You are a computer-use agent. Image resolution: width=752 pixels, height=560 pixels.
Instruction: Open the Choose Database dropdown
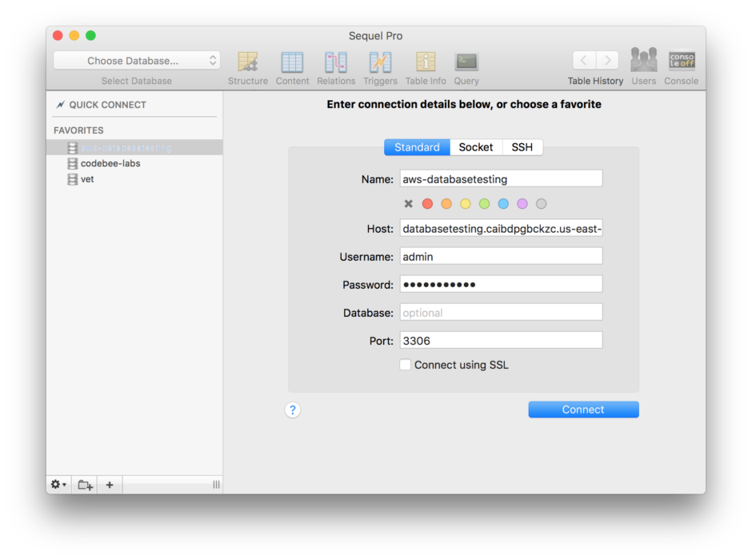click(x=137, y=61)
